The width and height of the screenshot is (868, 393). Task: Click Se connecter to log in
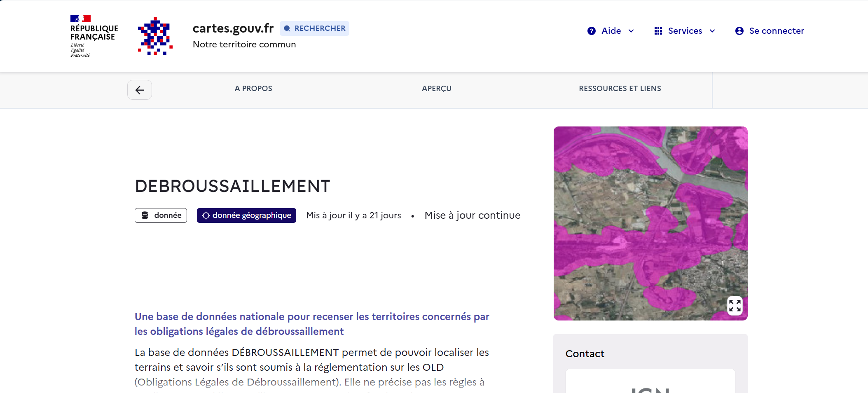pos(770,31)
